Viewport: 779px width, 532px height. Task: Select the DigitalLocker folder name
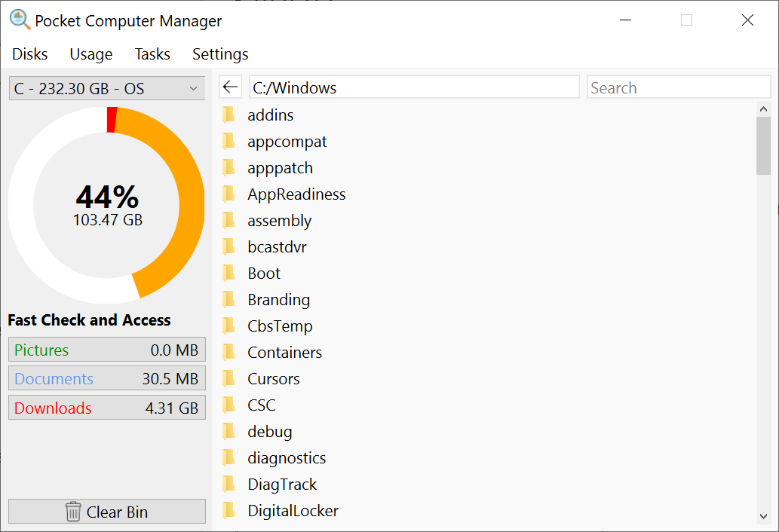coord(293,511)
